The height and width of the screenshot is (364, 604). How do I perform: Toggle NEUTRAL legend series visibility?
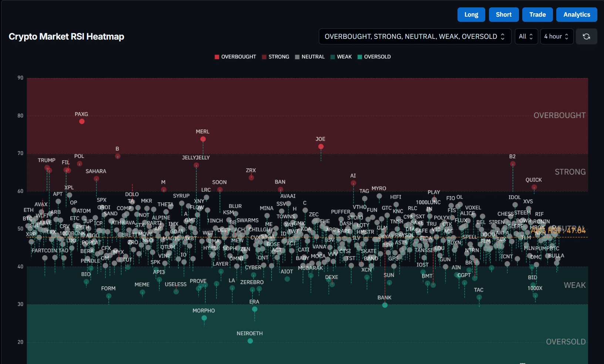(x=310, y=57)
